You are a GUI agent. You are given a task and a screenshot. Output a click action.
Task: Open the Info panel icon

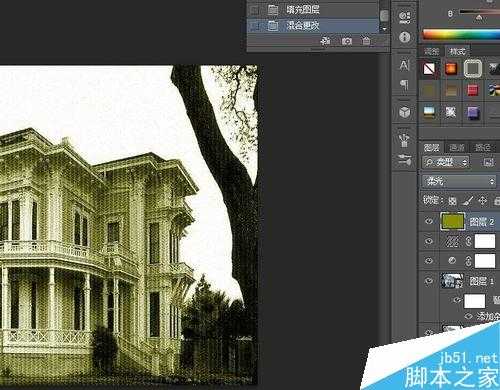click(405, 37)
